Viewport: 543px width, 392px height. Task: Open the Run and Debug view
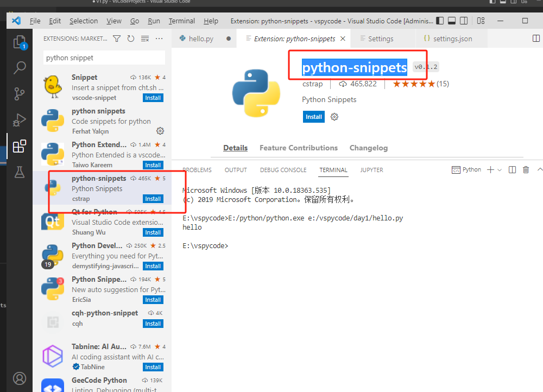pos(20,120)
